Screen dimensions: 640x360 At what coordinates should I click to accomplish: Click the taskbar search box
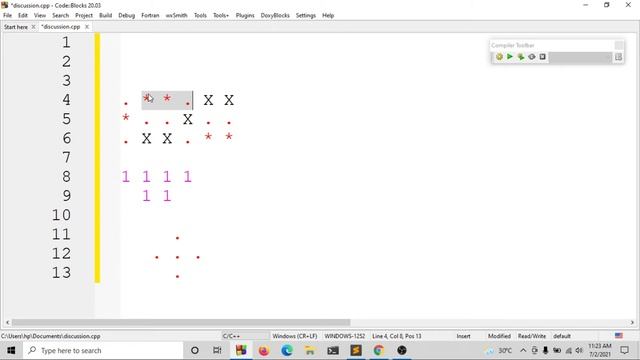(103, 350)
